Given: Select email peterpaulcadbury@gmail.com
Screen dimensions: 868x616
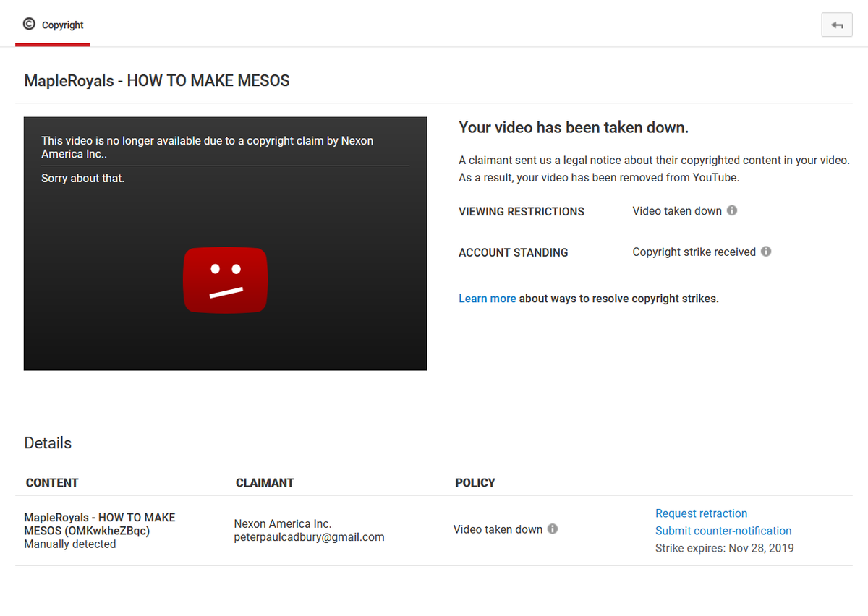Looking at the screenshot, I should [x=309, y=537].
